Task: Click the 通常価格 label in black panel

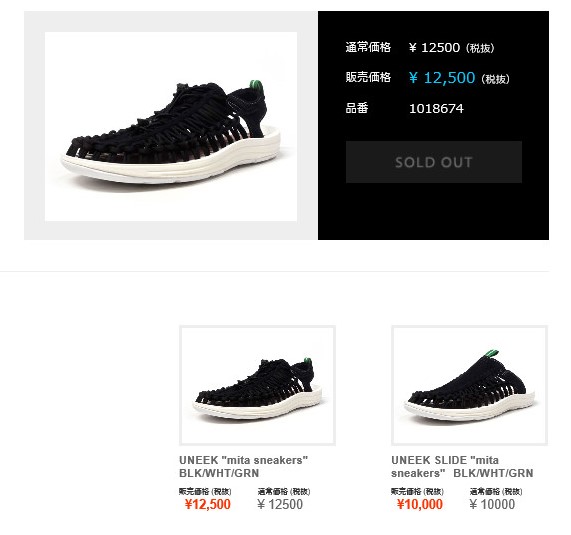Action: click(x=368, y=47)
